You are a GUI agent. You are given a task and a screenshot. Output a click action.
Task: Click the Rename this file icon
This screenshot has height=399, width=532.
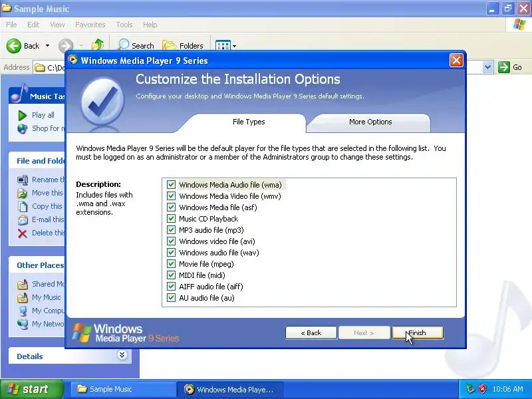[x=23, y=180]
